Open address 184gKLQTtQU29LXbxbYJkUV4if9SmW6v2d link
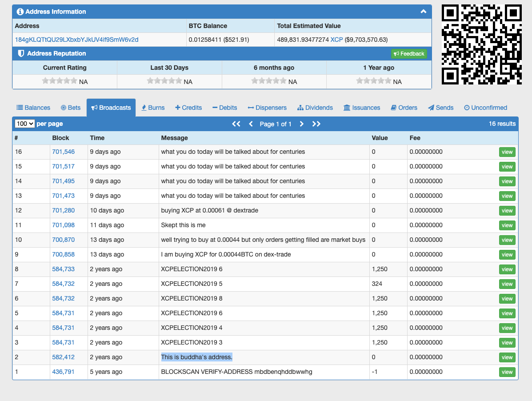The image size is (532, 401). pos(77,40)
